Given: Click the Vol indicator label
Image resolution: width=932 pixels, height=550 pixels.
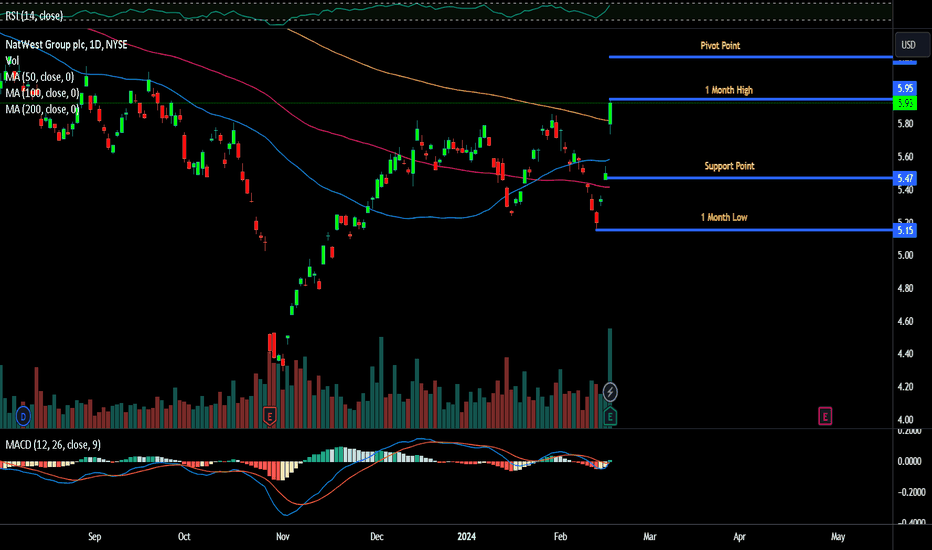Looking at the screenshot, I should (x=12, y=61).
